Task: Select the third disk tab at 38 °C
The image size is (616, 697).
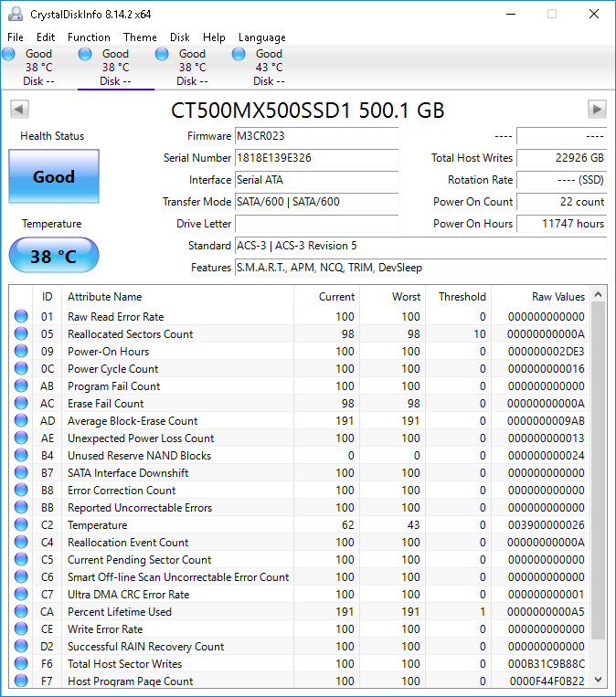Action: point(192,67)
